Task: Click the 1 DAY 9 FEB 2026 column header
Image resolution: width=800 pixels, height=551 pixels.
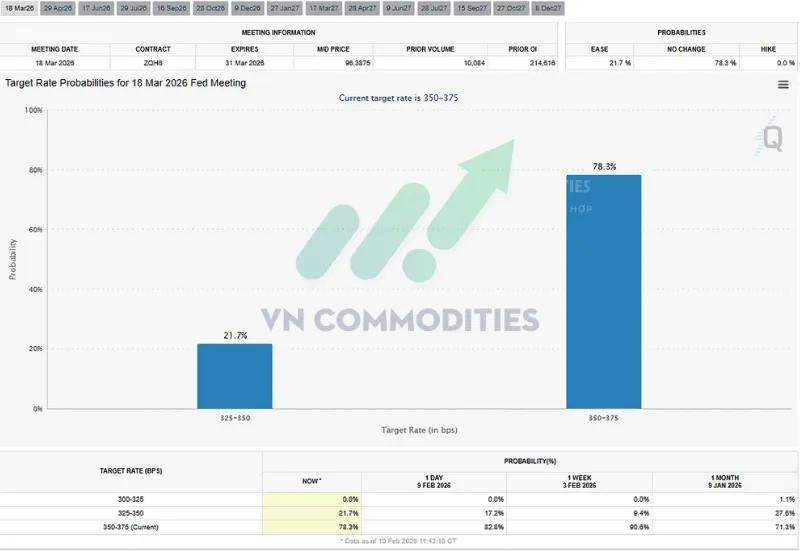Action: [434, 482]
